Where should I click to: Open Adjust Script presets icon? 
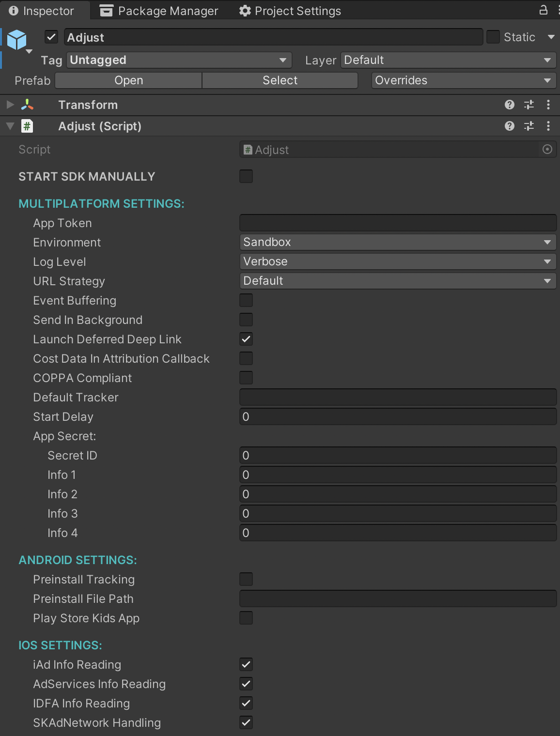coord(529,126)
